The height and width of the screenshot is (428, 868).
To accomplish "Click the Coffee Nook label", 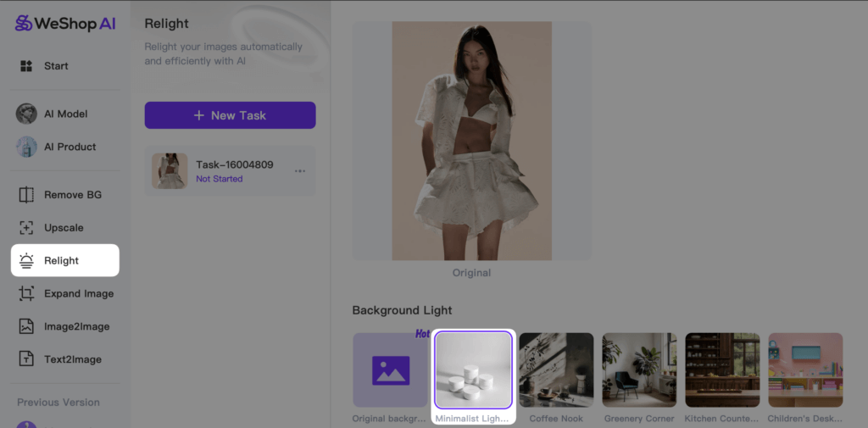I will point(556,419).
